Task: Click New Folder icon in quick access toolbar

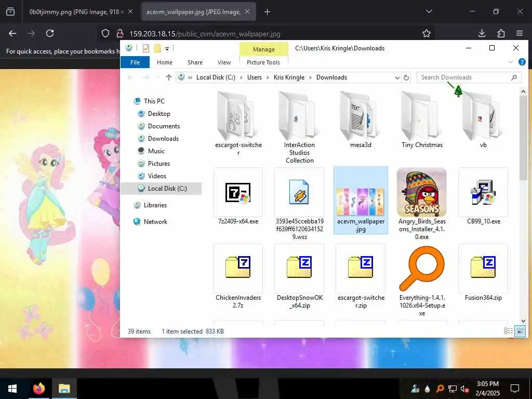Action: (157, 48)
